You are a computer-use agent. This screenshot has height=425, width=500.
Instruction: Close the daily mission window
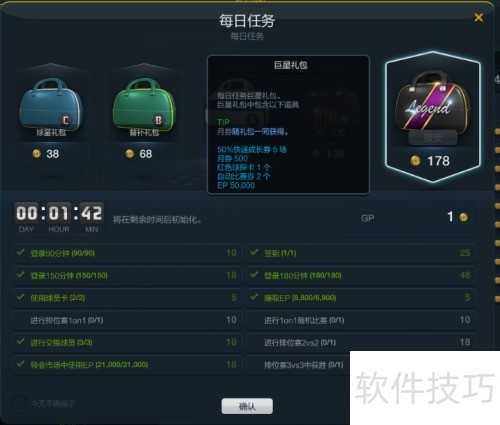pos(479,17)
